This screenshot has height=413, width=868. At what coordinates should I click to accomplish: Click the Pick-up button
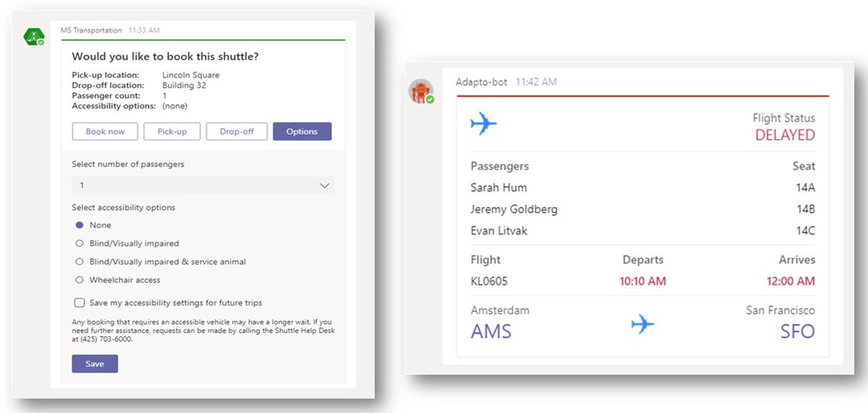click(x=172, y=132)
